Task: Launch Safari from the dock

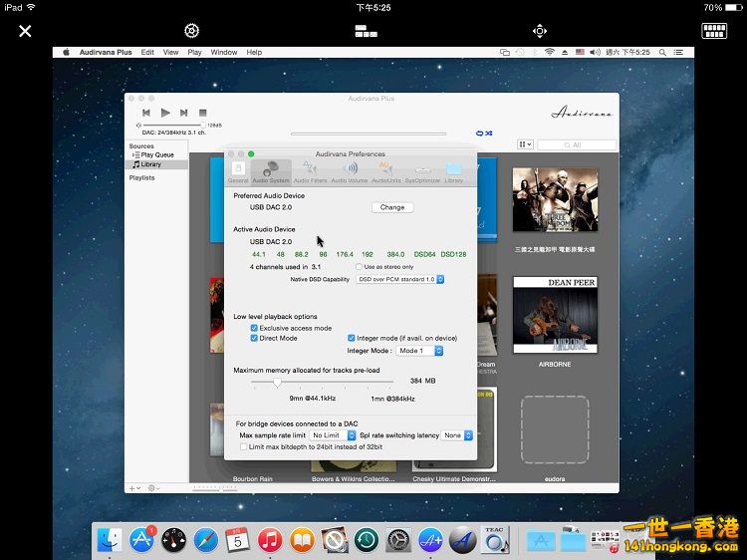Action: tap(206, 539)
